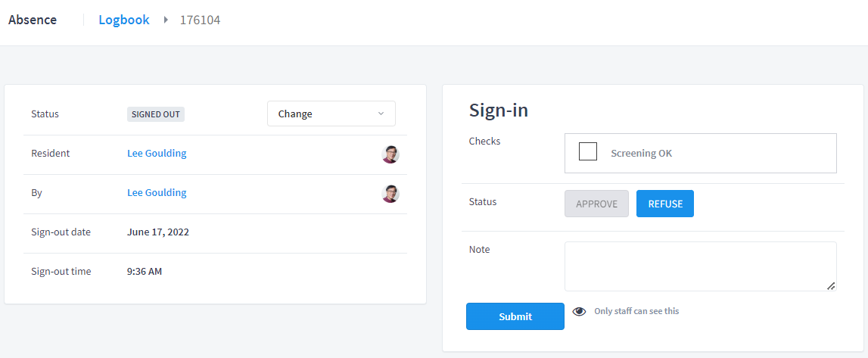
Task: Click the avatar in the By row
Action: pyautogui.click(x=390, y=194)
